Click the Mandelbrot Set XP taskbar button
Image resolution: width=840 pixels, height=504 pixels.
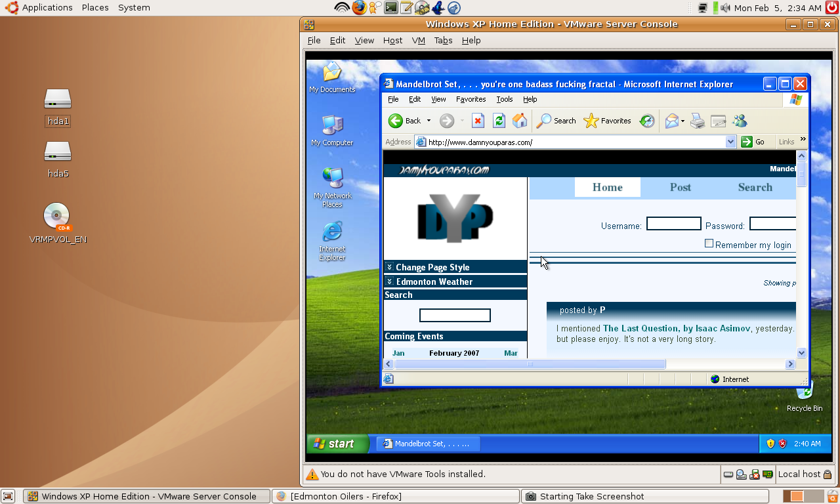428,444
